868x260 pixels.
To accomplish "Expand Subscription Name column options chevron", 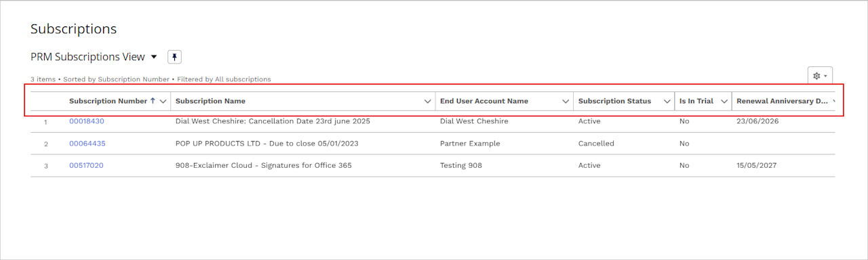I will (428, 101).
